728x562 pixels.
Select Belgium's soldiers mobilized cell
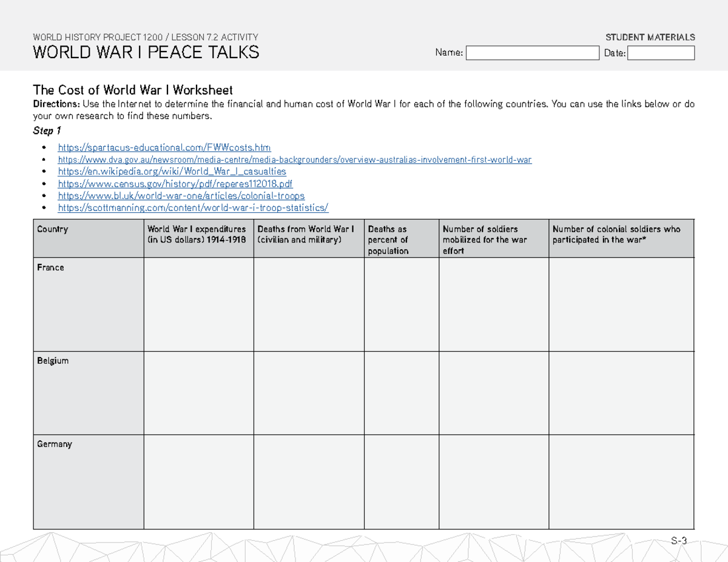[493, 392]
